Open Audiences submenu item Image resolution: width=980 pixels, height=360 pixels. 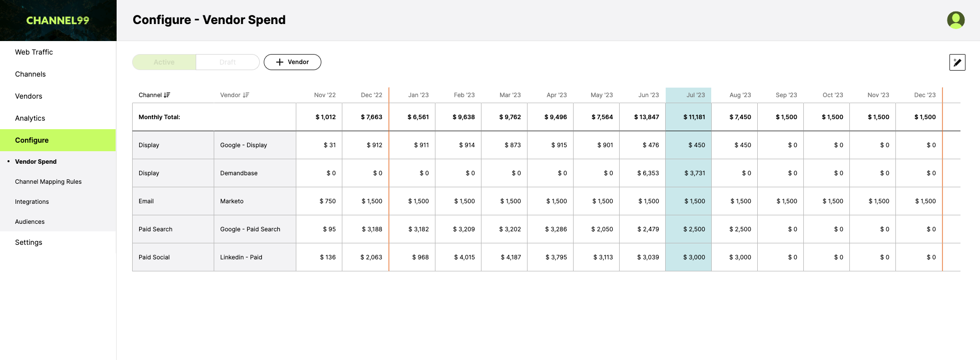click(x=30, y=222)
